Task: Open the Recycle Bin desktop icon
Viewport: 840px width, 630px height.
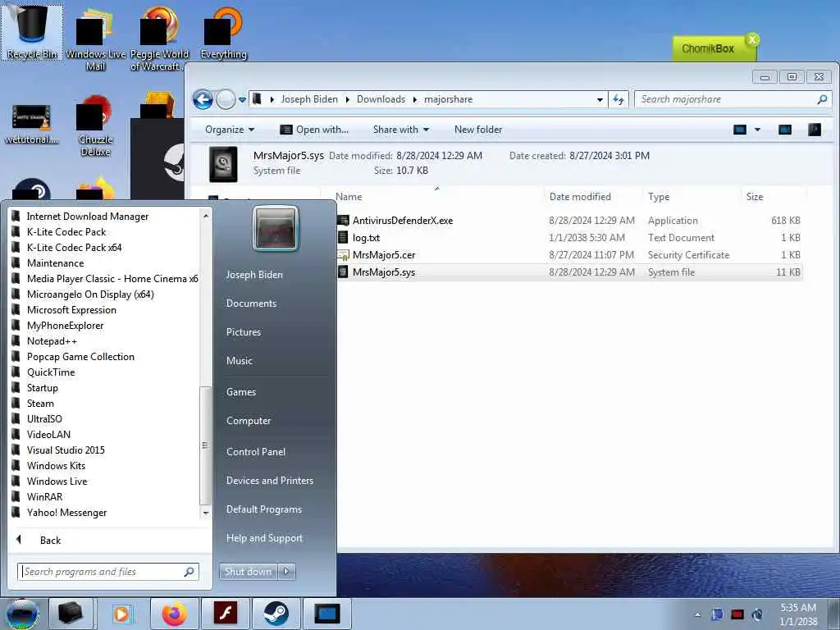Action: pyautogui.click(x=32, y=32)
